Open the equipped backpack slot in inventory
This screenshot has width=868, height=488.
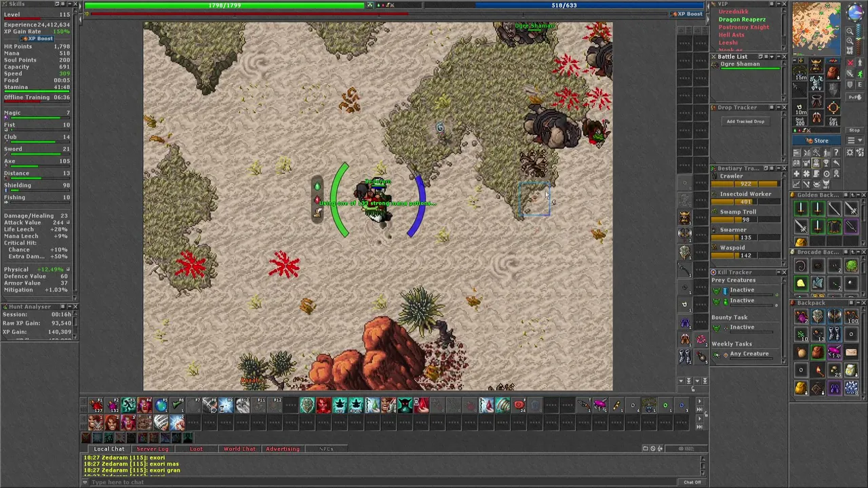tap(833, 73)
